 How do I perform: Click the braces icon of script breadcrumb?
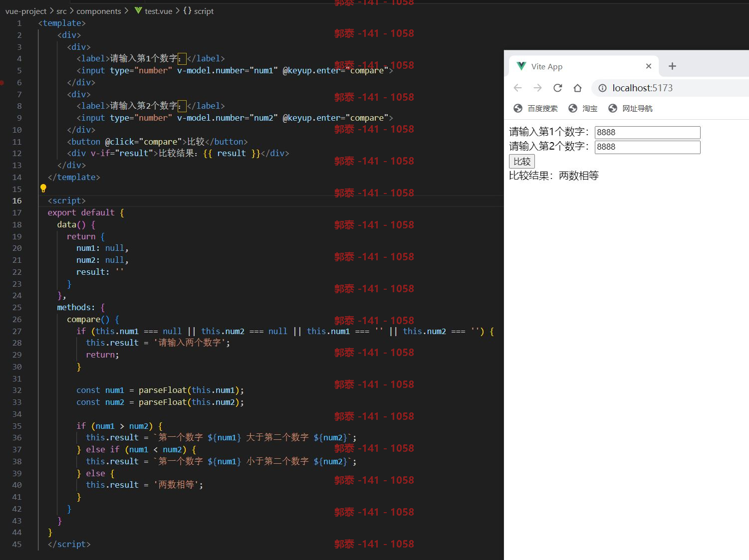187,10
